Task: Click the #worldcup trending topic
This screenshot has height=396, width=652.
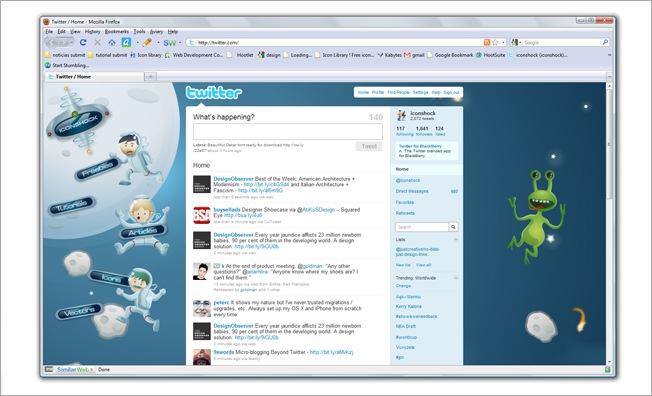Action: pos(406,337)
